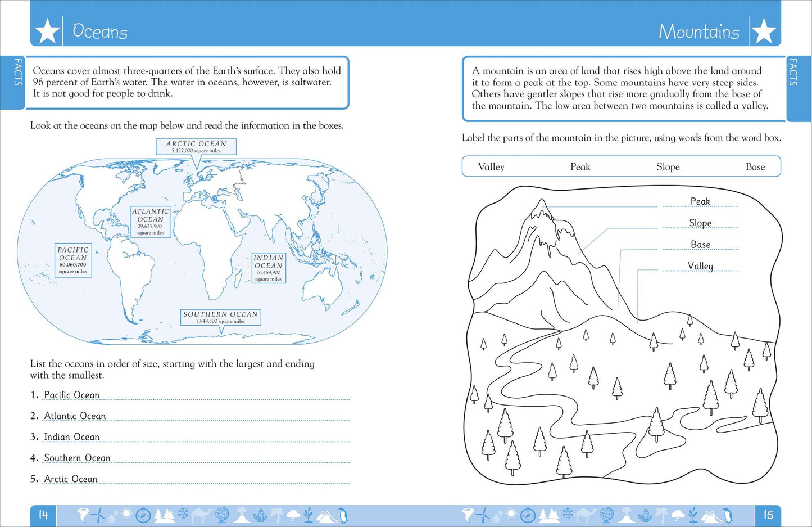812x527 pixels.
Task: Click the volcano icon in page 14 footer
Action: (242, 515)
